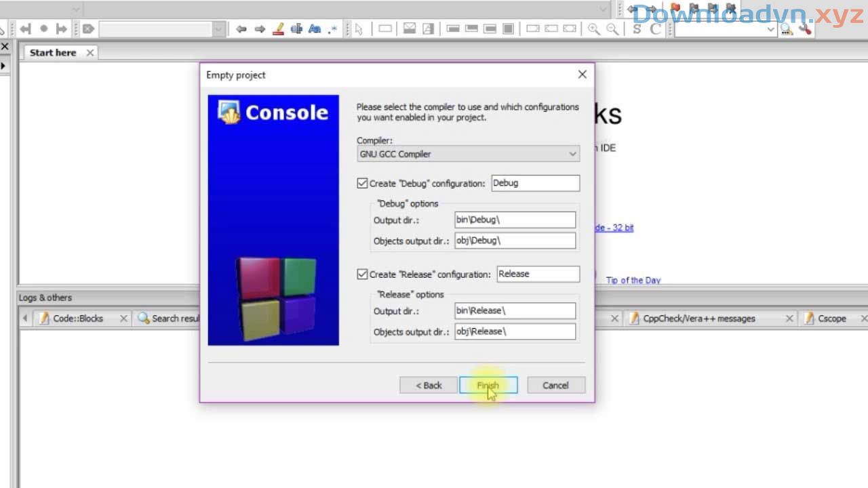The width and height of the screenshot is (868, 488).
Task: Toggle Create Release configuration checkbox
Action: (362, 274)
